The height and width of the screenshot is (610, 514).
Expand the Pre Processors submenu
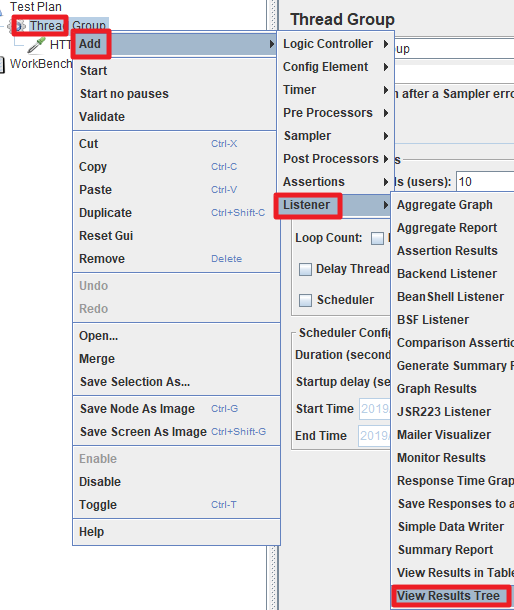click(335, 113)
